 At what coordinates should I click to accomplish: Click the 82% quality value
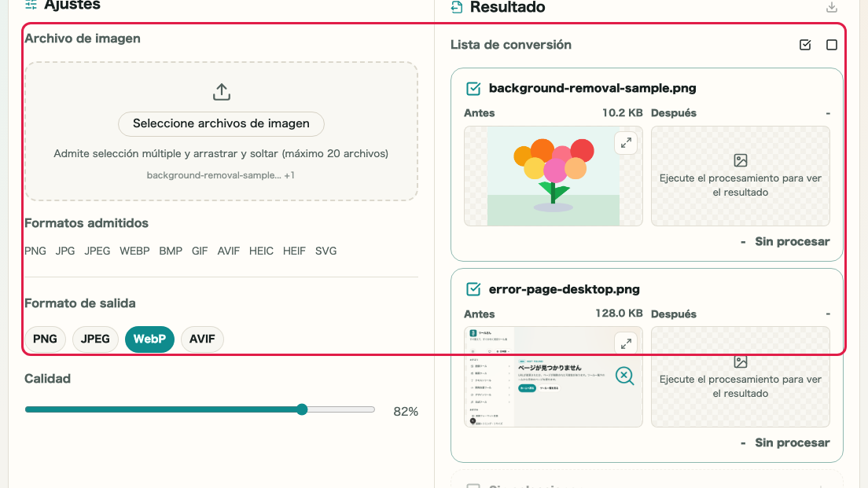point(405,412)
